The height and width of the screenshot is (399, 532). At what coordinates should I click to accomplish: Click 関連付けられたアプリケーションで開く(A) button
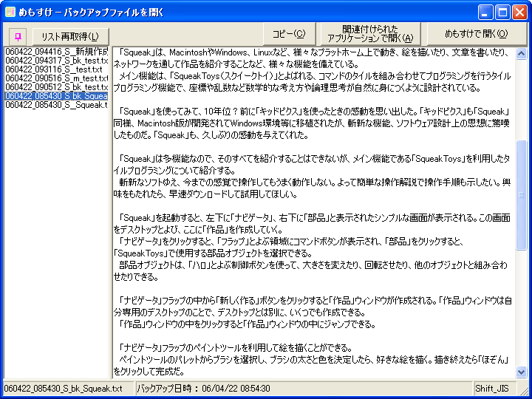370,34
